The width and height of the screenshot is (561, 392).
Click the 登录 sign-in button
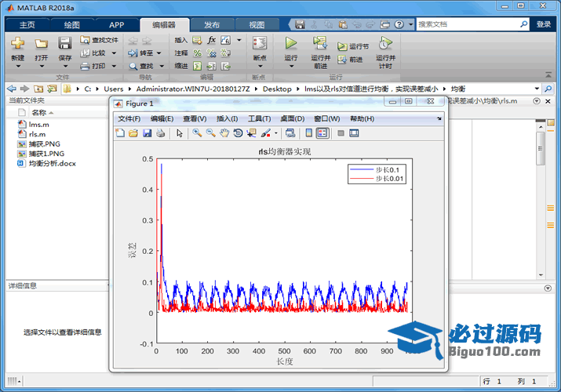coord(544,24)
